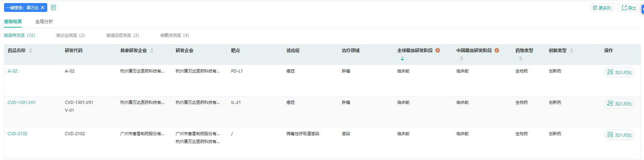Sort by 创新类型 column arrows
The width and height of the screenshot is (644, 160).
tap(572, 50)
